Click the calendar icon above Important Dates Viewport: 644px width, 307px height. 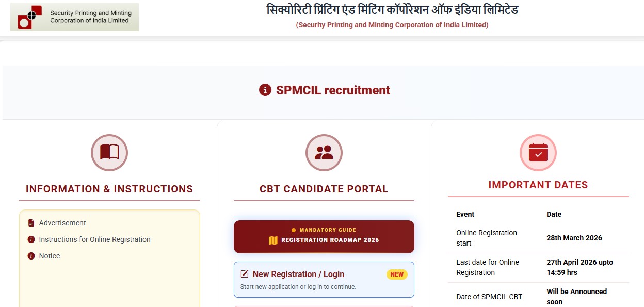[538, 152]
